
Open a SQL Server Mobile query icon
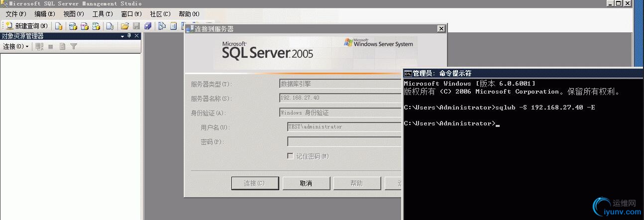(x=110, y=26)
